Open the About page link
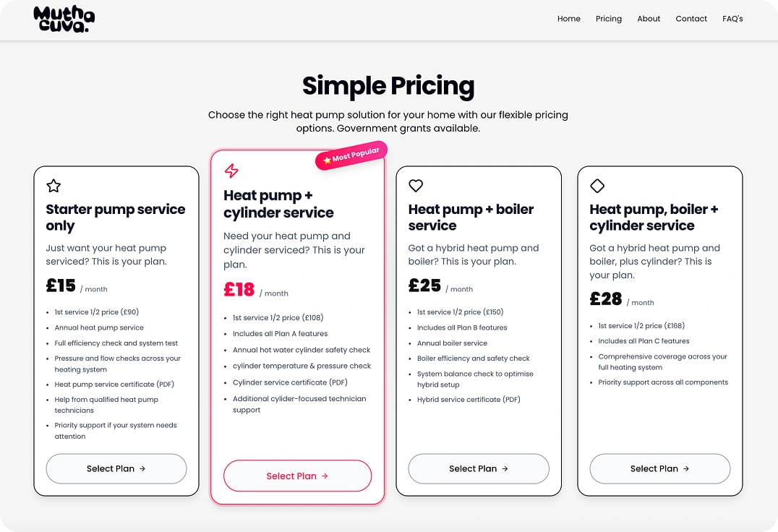The width and height of the screenshot is (778, 532). [649, 19]
